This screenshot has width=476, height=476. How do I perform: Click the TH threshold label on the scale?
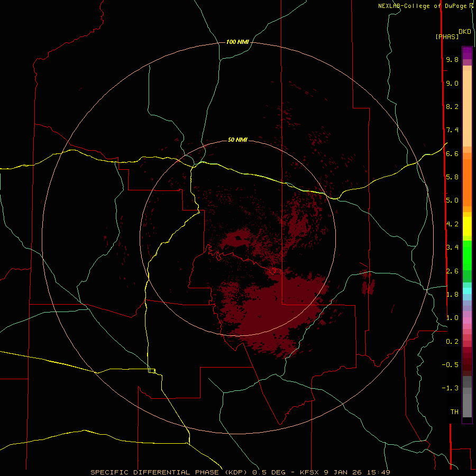tap(454, 412)
